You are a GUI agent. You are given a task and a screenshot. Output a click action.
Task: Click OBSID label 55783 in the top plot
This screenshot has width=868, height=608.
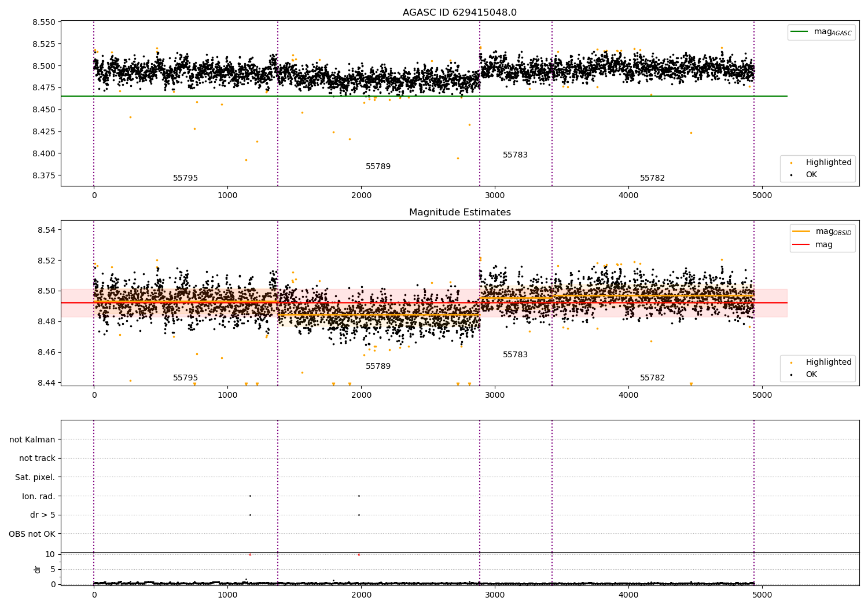515,155
